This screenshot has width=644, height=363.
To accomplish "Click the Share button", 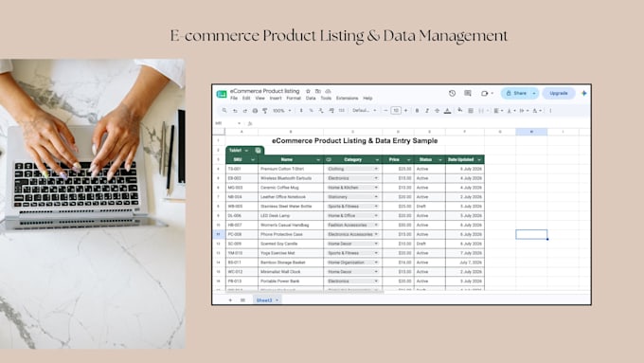I will (516, 93).
